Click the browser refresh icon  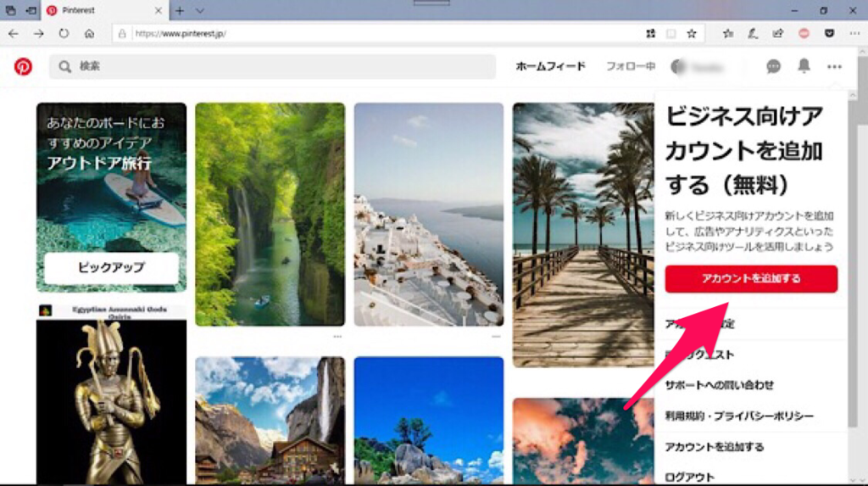coord(64,33)
